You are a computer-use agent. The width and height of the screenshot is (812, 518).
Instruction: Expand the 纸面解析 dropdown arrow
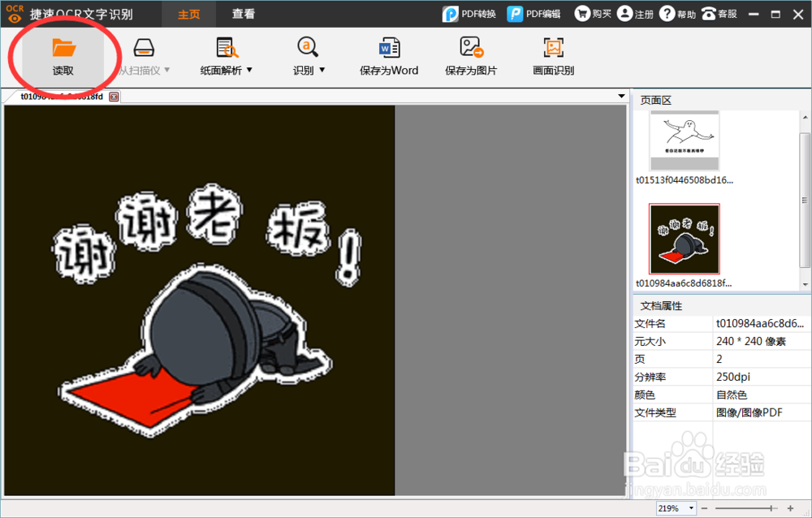pos(249,70)
